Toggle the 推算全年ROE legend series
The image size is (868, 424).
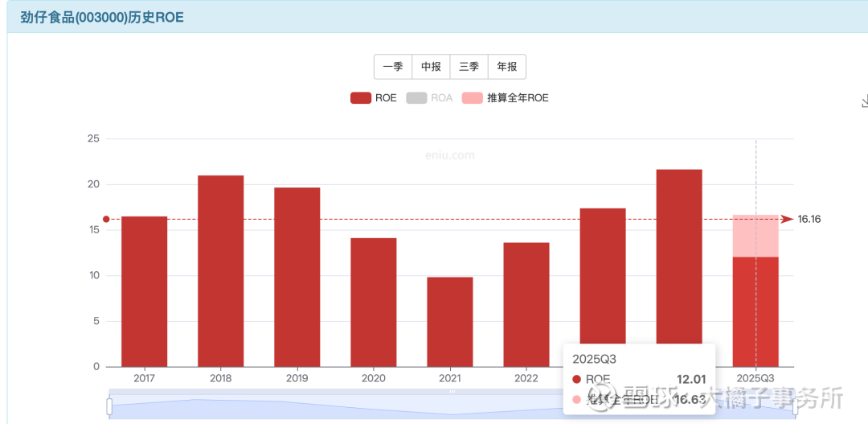506,98
